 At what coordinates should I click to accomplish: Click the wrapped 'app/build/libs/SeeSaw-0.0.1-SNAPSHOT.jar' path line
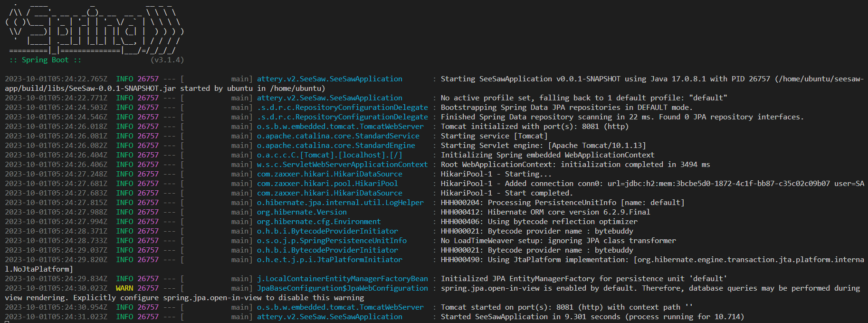coord(165,88)
